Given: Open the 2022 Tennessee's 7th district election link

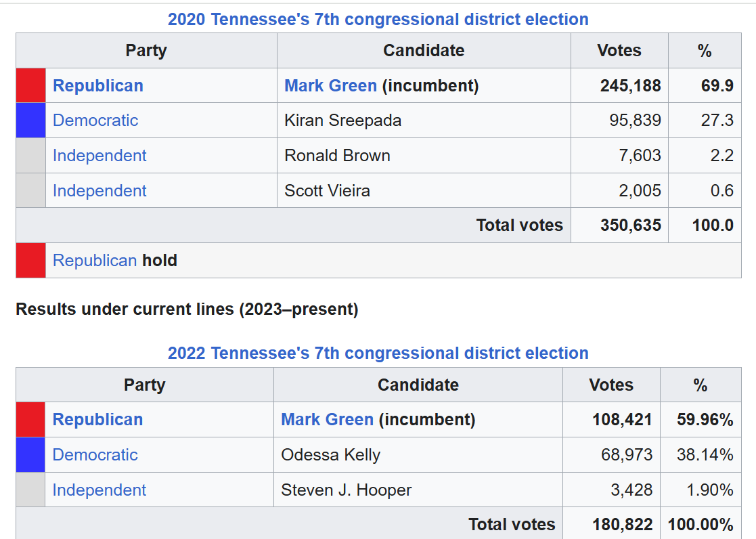Looking at the screenshot, I should coord(378,353).
